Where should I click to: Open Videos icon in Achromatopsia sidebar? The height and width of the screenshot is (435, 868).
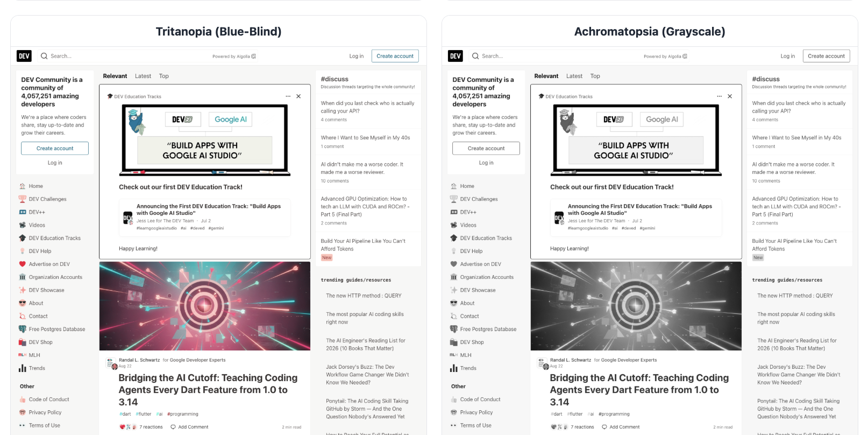(x=454, y=225)
